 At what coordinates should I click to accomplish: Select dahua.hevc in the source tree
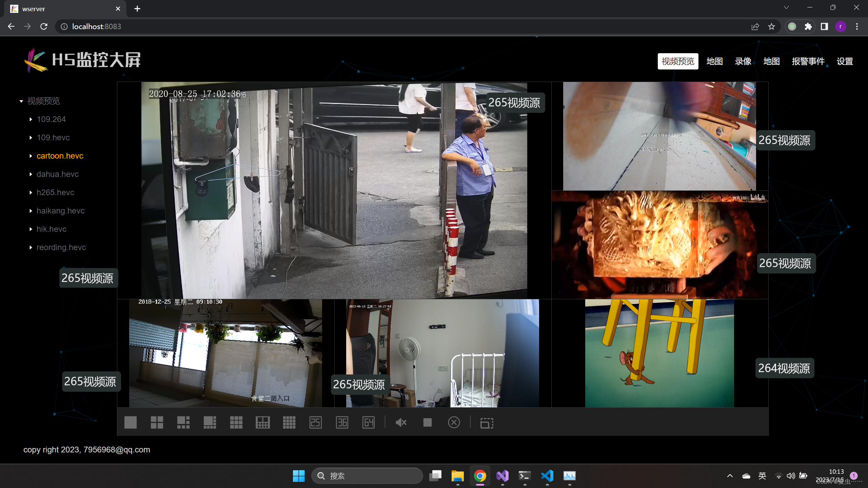click(x=58, y=174)
